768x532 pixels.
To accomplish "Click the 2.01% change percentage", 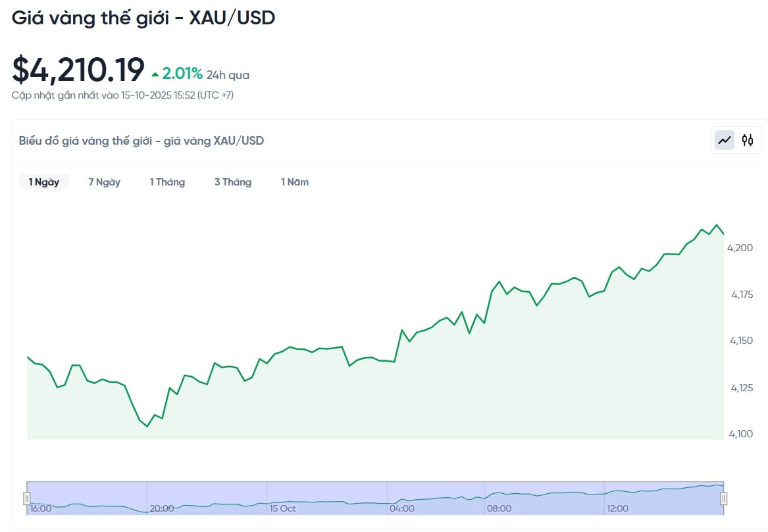I will pyautogui.click(x=182, y=74).
